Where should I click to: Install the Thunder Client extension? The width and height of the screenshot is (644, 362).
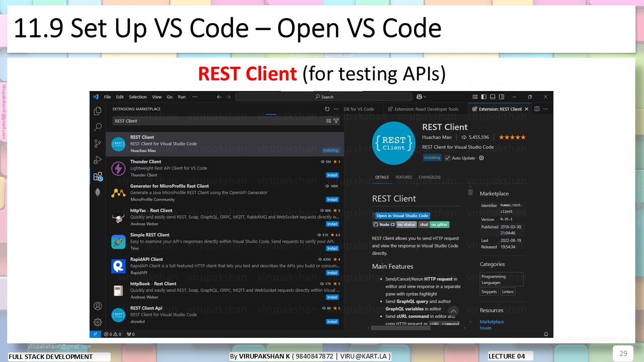pyautogui.click(x=332, y=175)
